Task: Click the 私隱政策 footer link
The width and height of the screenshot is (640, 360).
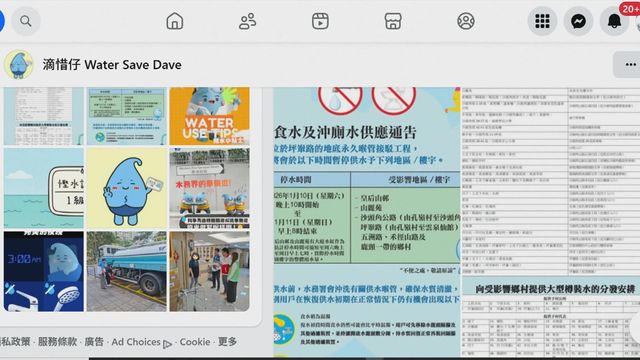Action: tap(15, 342)
